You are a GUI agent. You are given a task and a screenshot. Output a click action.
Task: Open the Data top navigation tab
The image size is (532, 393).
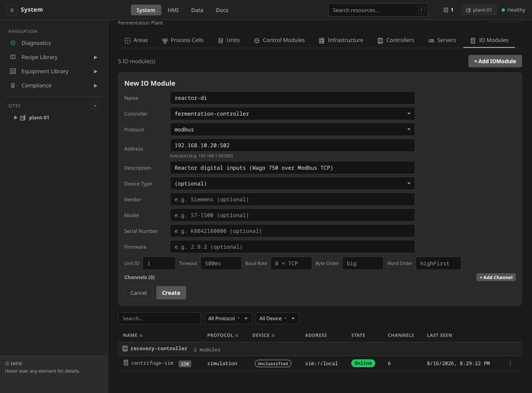coord(197,10)
